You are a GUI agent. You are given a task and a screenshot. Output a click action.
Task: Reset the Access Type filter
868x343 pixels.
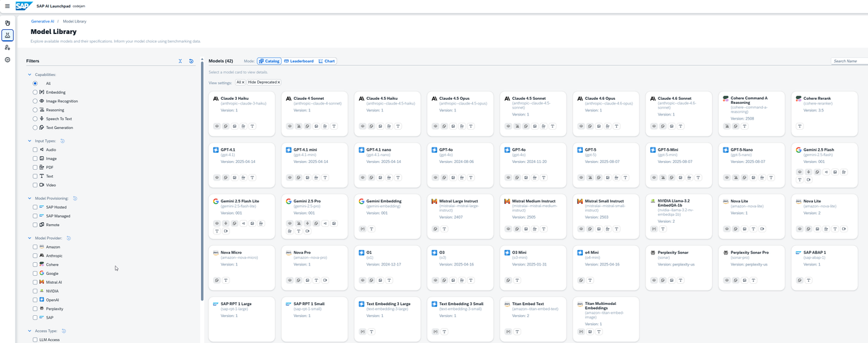pyautogui.click(x=64, y=331)
